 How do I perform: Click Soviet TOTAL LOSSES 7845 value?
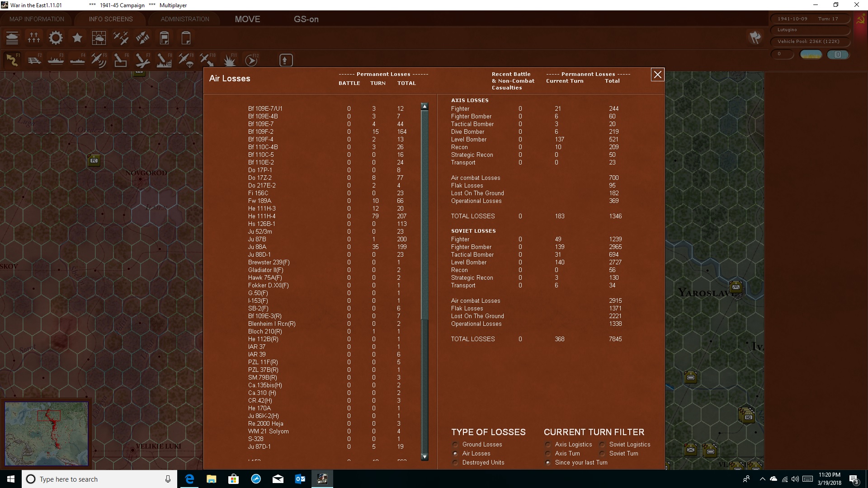615,339
